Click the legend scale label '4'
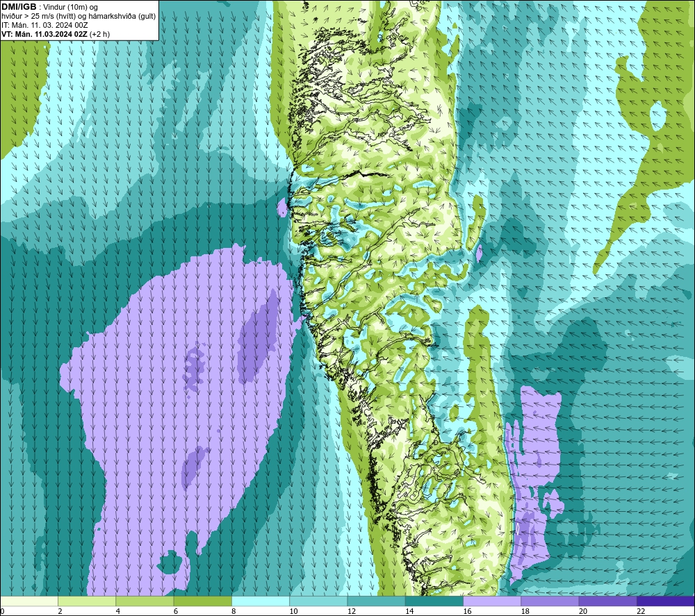Screen dimensions: 695x616 point(118,611)
